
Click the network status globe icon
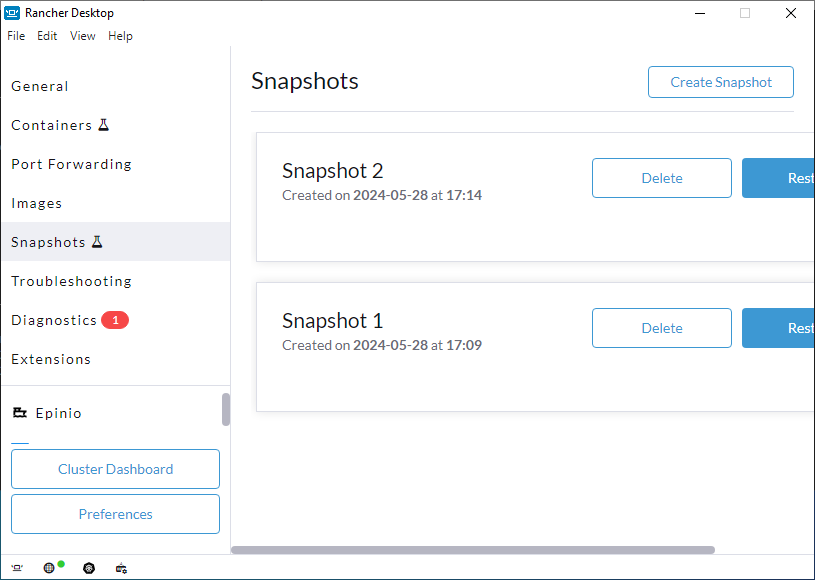(49, 568)
